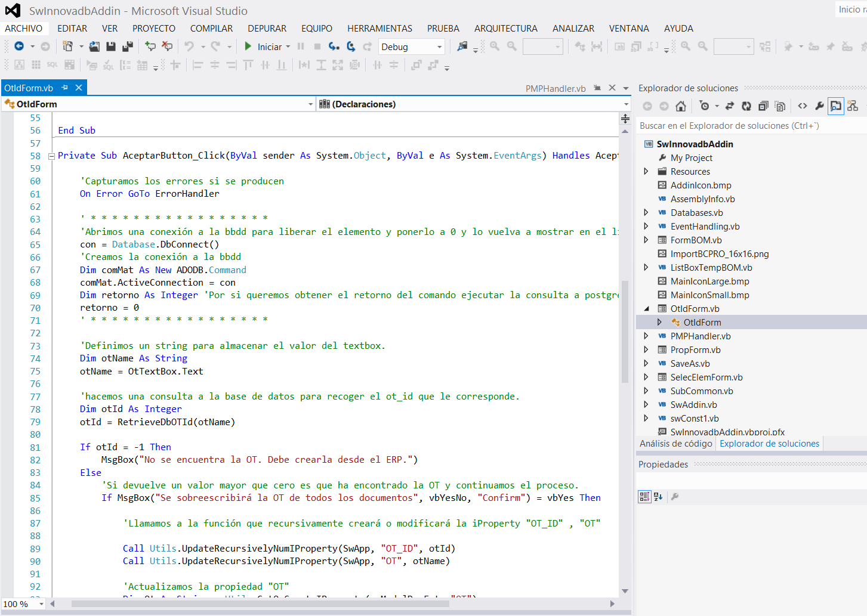Select AddinIcon.bmp file

pos(701,185)
